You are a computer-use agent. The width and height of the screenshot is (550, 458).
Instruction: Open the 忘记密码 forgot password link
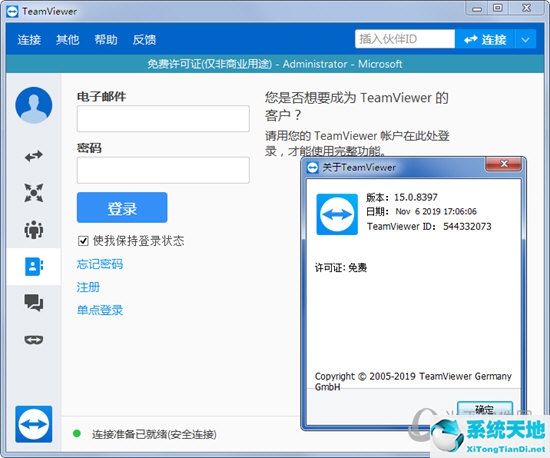(x=100, y=264)
